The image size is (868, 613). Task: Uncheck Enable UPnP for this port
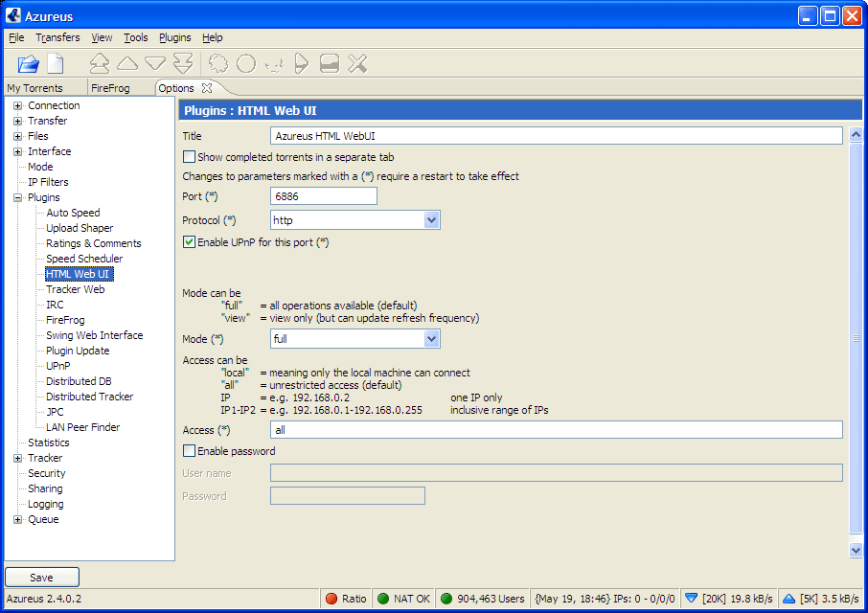click(x=189, y=242)
